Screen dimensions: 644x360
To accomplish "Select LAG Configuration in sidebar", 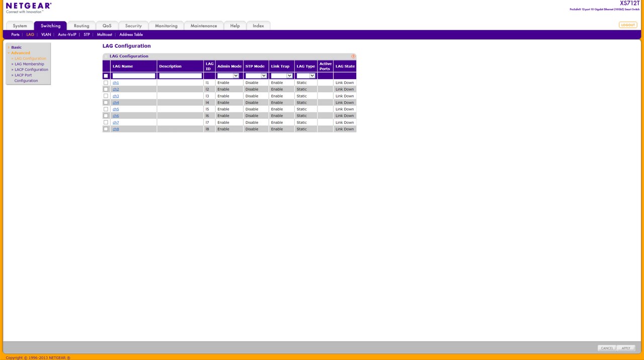I will click(x=30, y=58).
